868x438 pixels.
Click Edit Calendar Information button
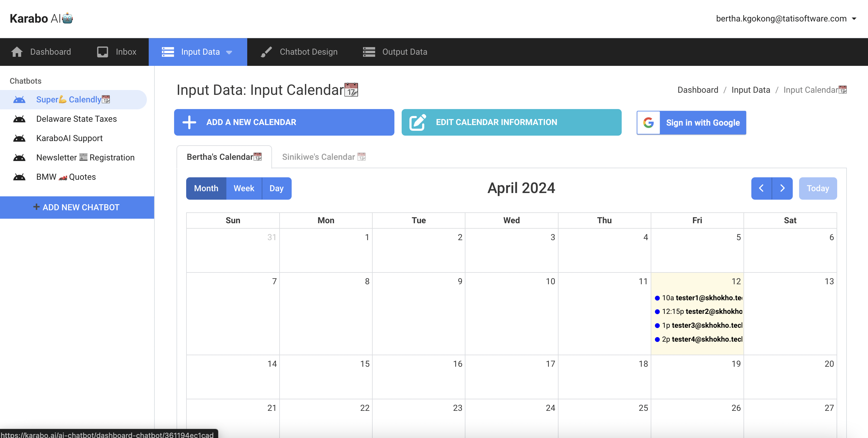tap(511, 122)
